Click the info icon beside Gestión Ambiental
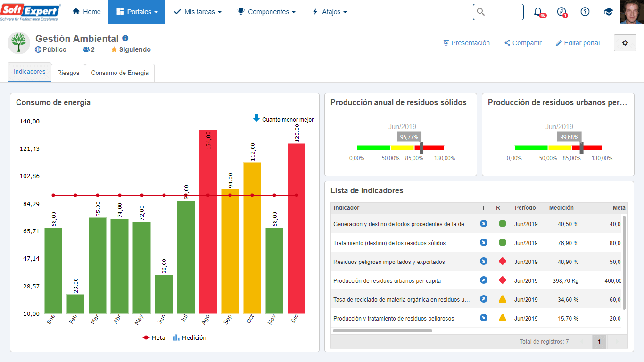Viewport: 644px width, 362px height. tap(125, 38)
